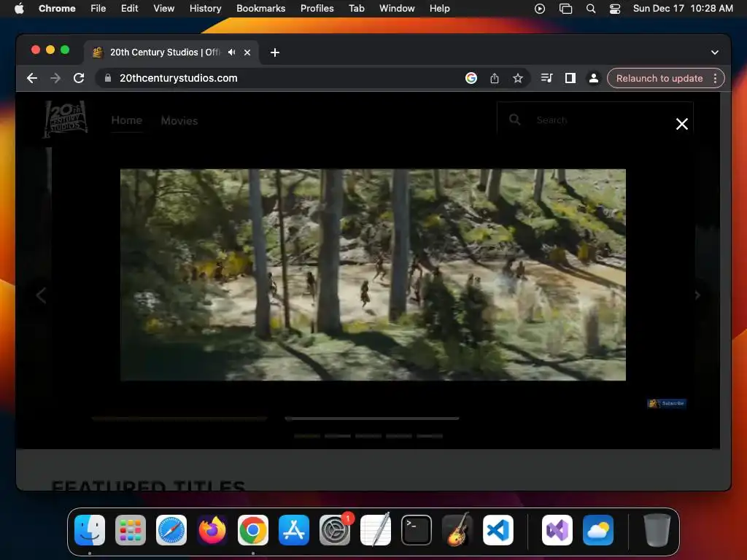The width and height of the screenshot is (747, 560).
Task: Toggle the Chrome side panel
Action: 570,78
